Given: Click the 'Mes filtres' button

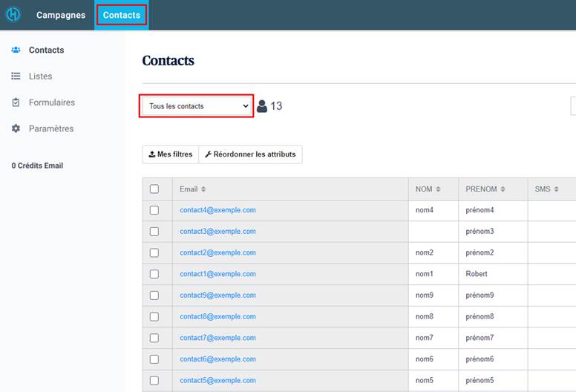Looking at the screenshot, I should coord(170,154).
